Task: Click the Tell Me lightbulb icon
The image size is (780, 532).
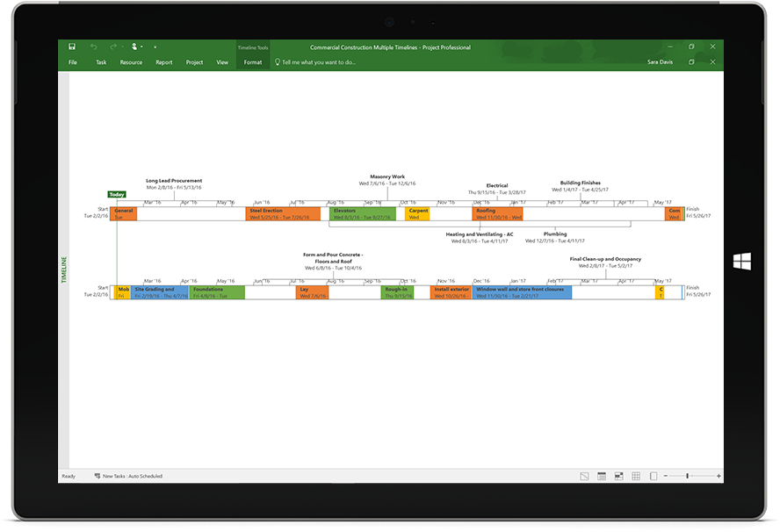Action: pyautogui.click(x=278, y=61)
